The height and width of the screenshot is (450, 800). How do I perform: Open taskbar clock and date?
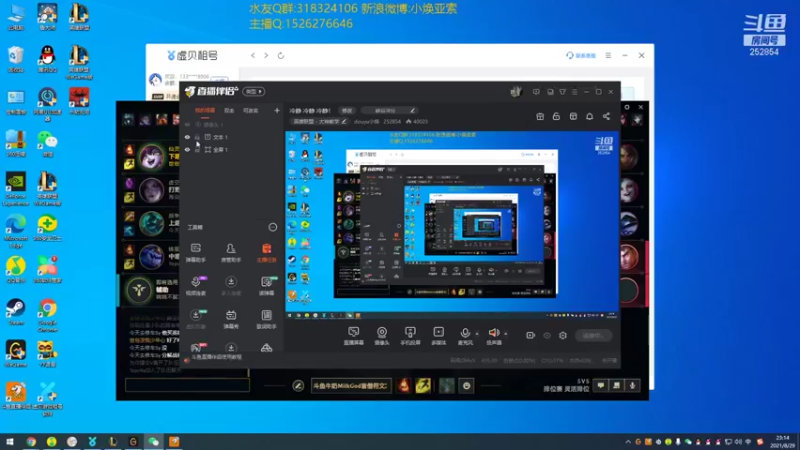click(x=782, y=441)
